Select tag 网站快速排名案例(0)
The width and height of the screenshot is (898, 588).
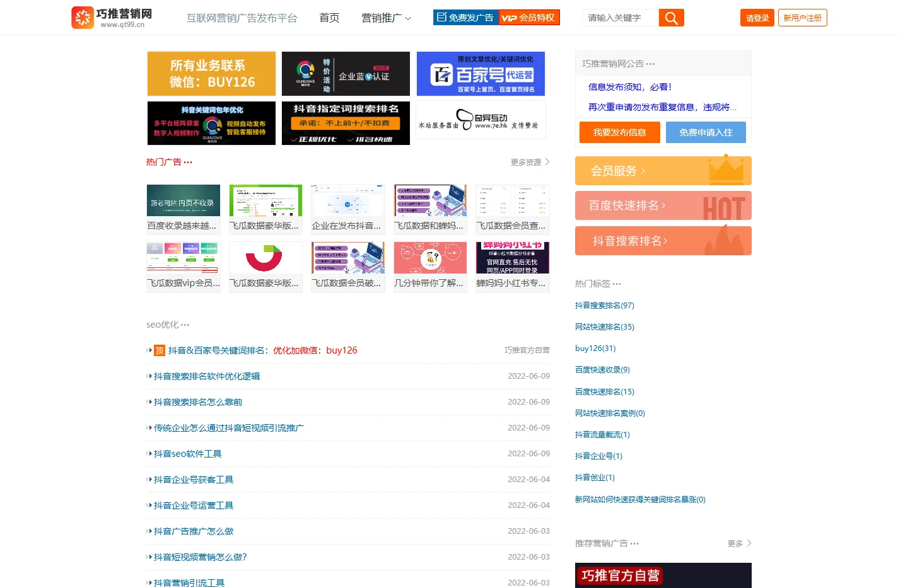(610, 413)
